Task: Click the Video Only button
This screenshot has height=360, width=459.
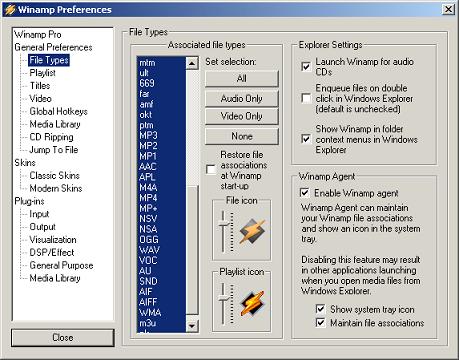Action: [x=242, y=116]
